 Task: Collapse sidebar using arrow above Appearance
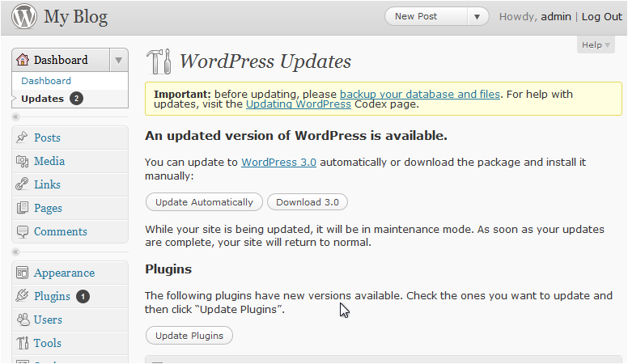click(x=15, y=252)
